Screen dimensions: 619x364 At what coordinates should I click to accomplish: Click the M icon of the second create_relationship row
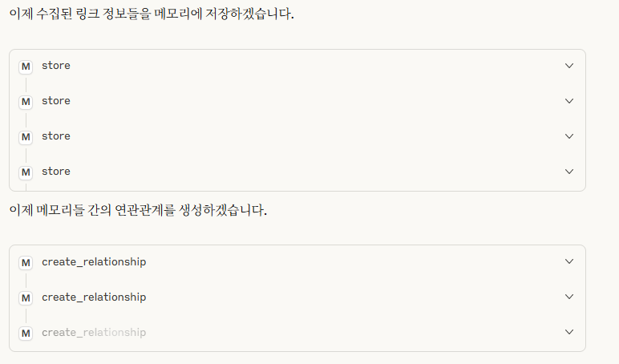(26, 298)
